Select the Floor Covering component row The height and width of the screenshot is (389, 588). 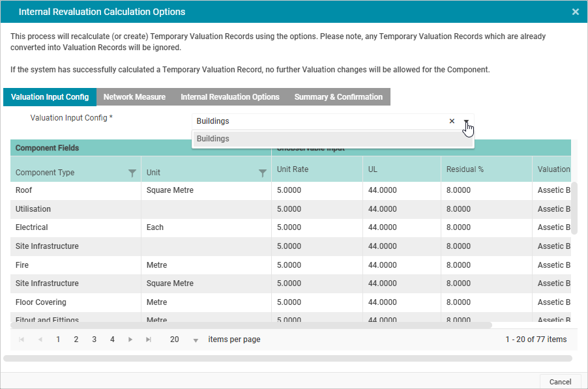[291, 302]
